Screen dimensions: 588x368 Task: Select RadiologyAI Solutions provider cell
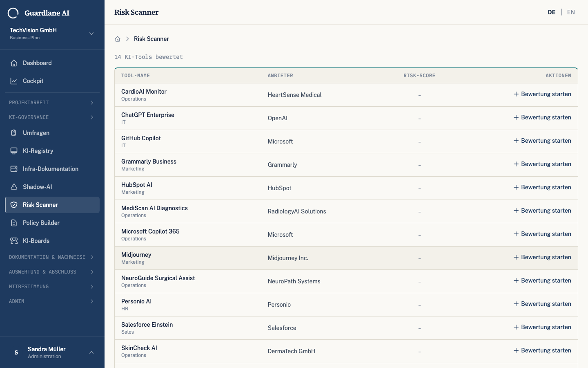pos(297,211)
